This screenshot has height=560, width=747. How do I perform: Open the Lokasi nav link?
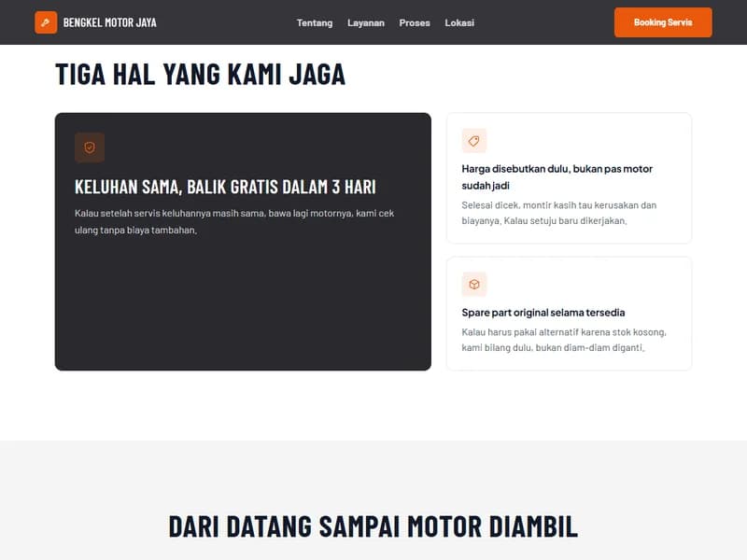coord(459,22)
